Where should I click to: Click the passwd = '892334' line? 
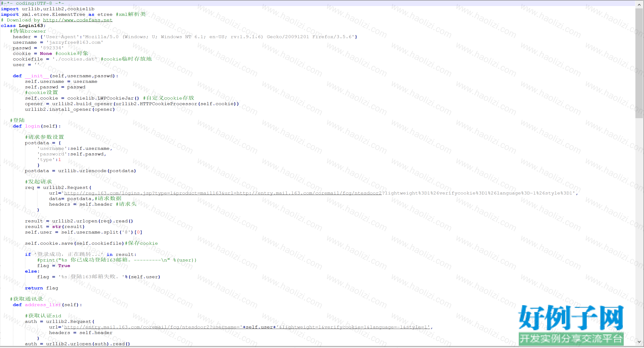click(38, 48)
